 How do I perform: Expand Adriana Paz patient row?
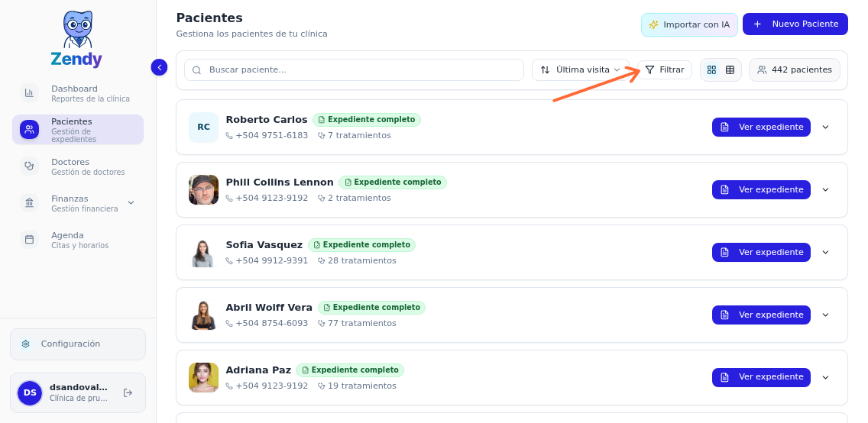(825, 377)
